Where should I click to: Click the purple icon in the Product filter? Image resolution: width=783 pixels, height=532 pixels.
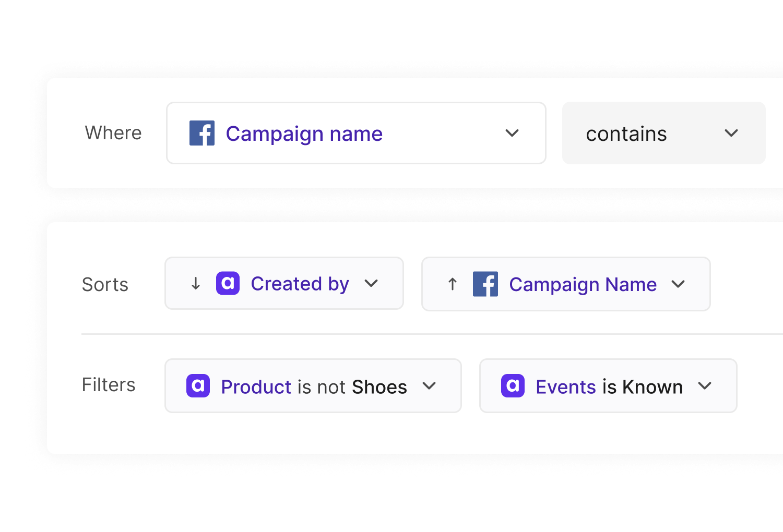coord(198,386)
